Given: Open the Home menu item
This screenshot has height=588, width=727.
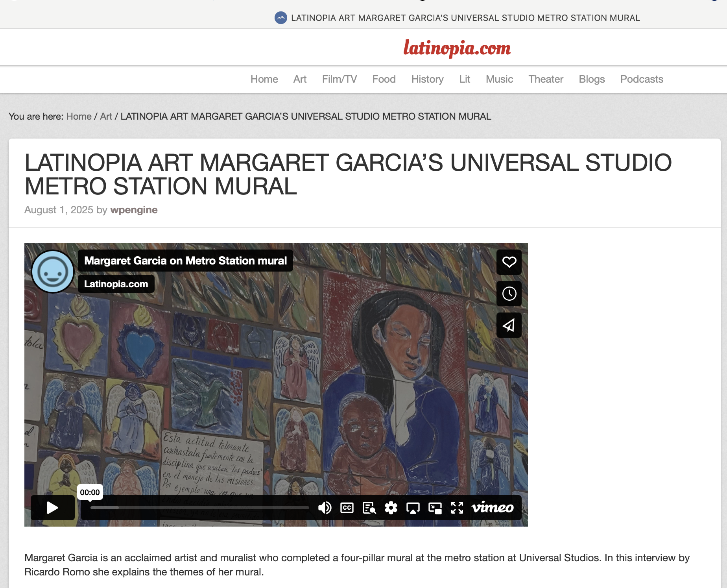Looking at the screenshot, I should pos(264,79).
